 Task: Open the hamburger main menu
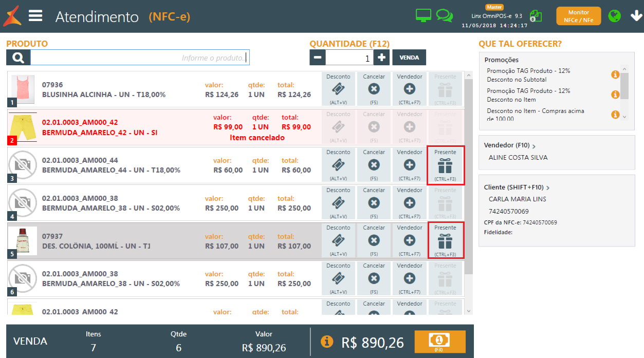35,16
